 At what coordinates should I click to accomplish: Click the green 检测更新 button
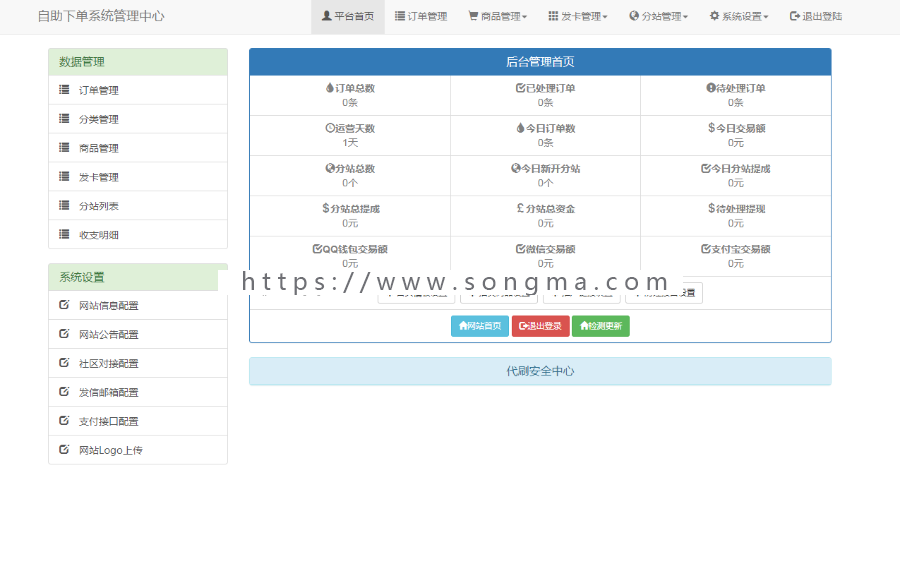(x=600, y=326)
